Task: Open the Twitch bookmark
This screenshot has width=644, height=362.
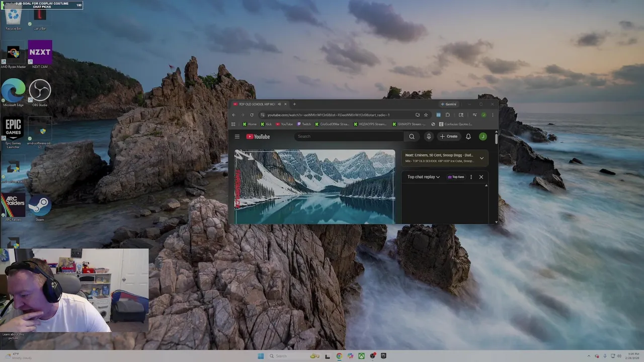Action: click(x=304, y=124)
